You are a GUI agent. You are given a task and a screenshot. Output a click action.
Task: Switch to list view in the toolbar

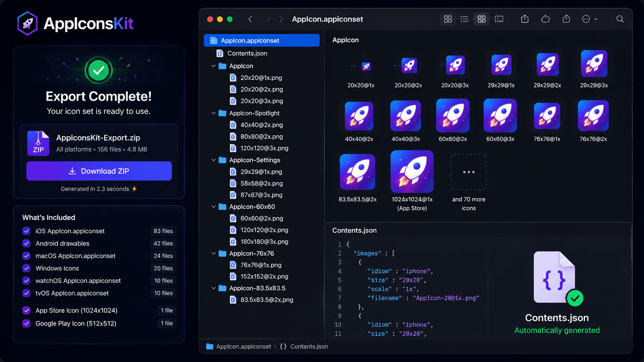465,19
